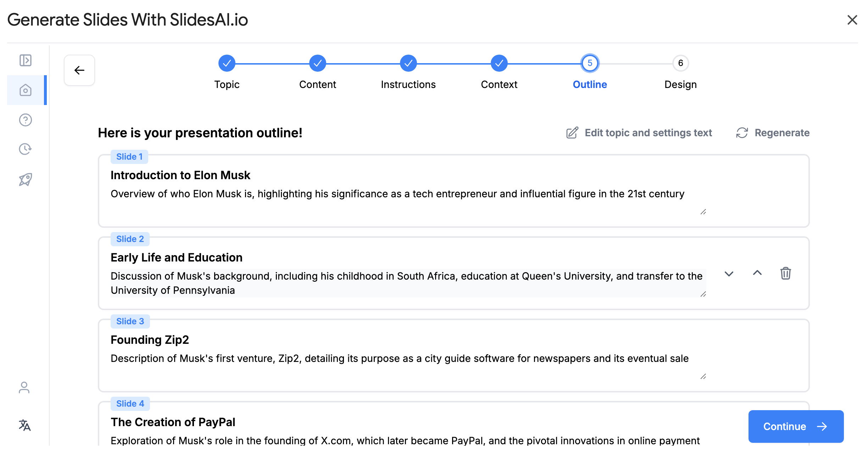The height and width of the screenshot is (457, 868).
Task: Open the help question mark icon
Action: [x=26, y=120]
